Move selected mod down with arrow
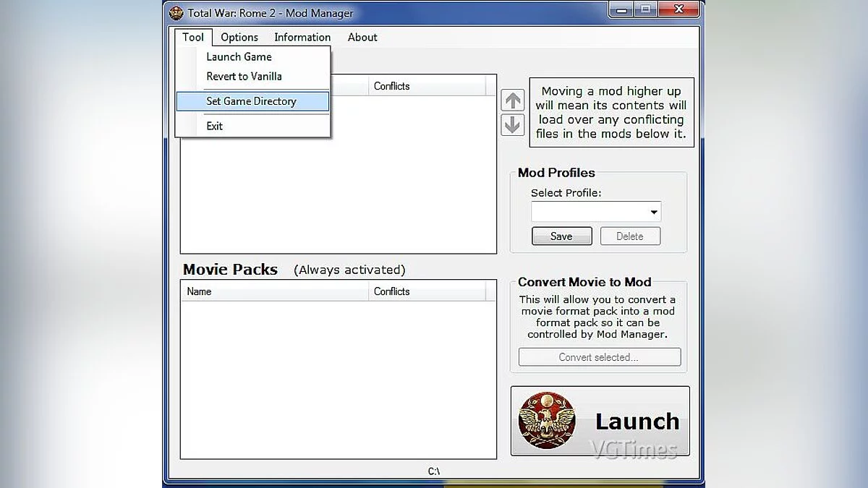This screenshot has width=868, height=488. click(x=513, y=124)
